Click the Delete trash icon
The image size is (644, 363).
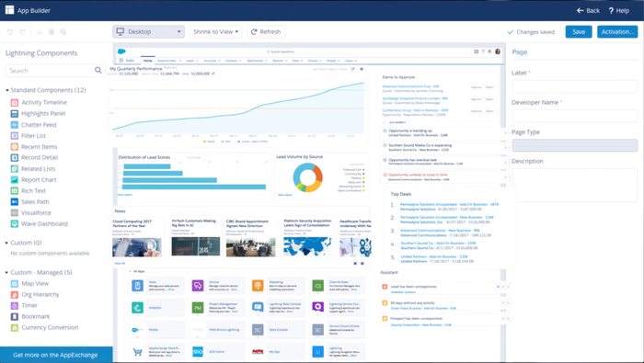52,31
